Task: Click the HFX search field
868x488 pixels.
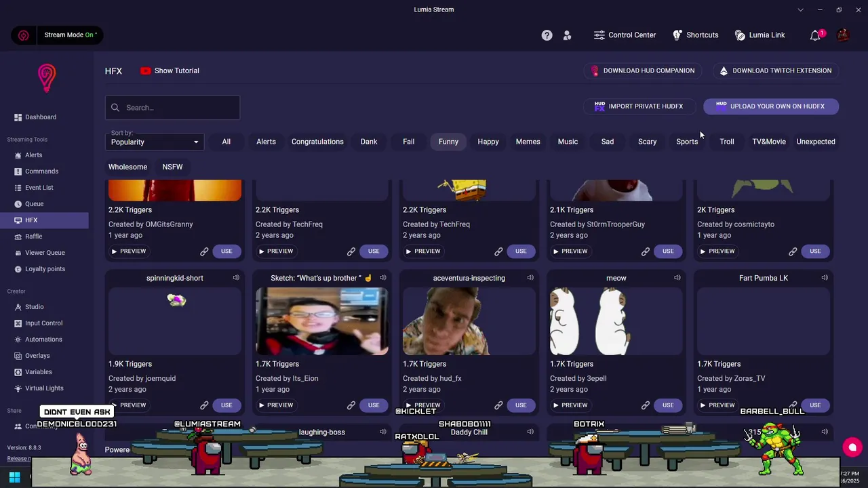Action: 172,108
